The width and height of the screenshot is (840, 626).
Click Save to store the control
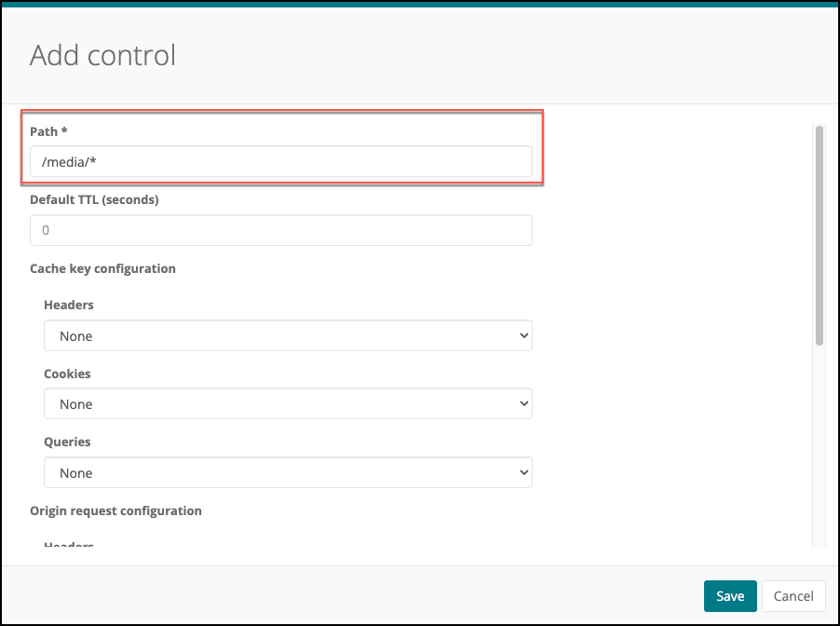[x=729, y=596]
